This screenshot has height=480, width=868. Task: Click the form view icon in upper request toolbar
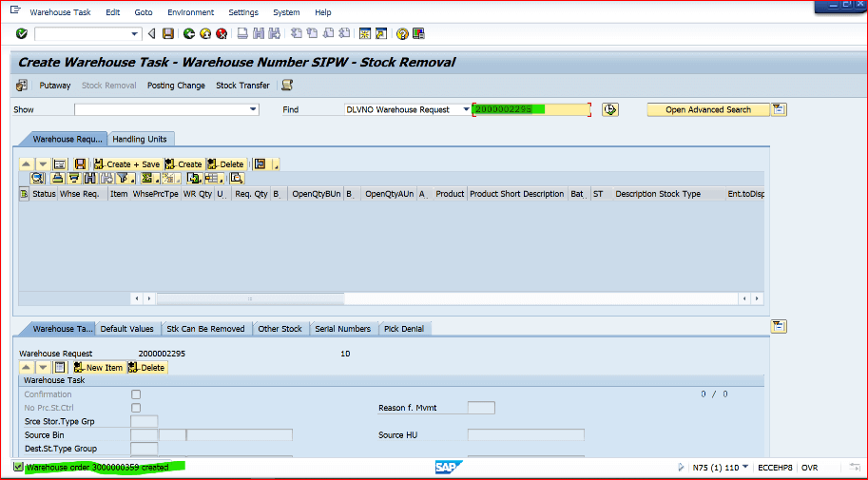[60, 163]
